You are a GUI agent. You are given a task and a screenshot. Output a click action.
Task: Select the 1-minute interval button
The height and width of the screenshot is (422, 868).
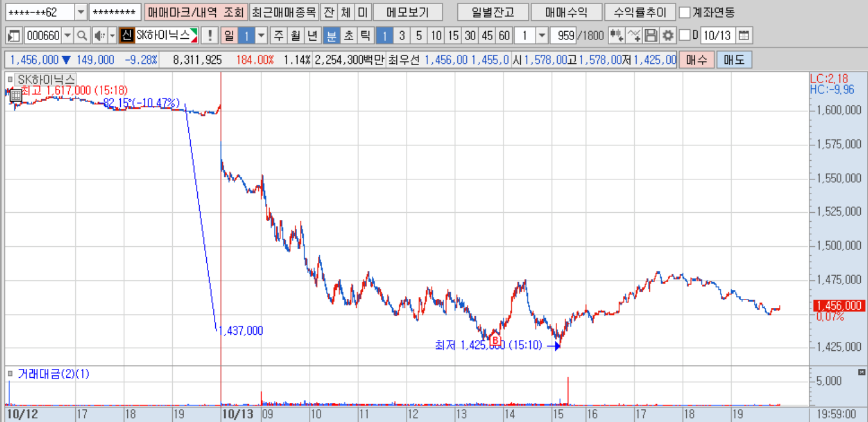(x=384, y=36)
